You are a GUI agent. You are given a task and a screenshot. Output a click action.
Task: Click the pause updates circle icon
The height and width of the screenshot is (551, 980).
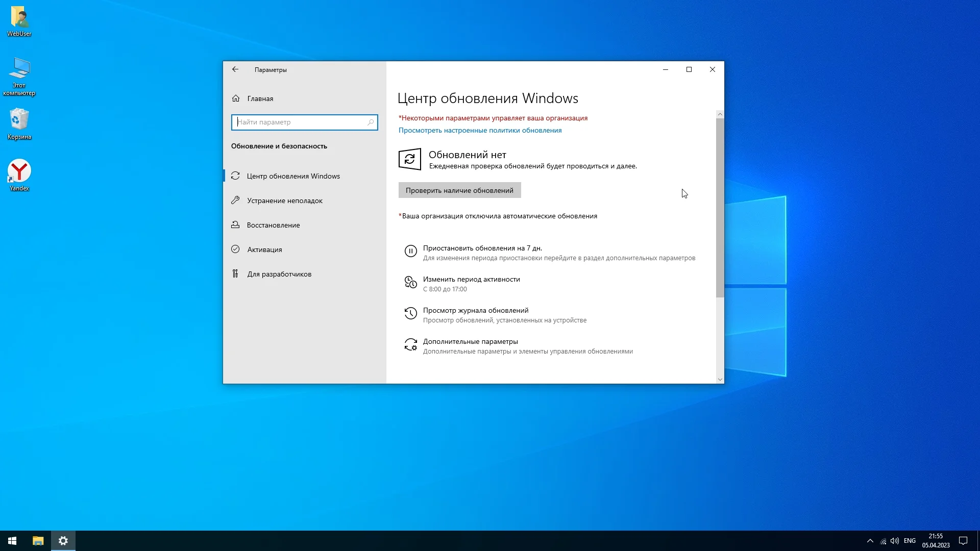pyautogui.click(x=410, y=251)
